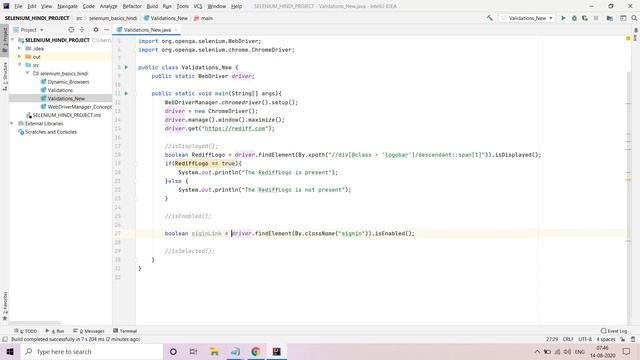Collapse the SELENIUM_HINDI_PROJECT root node
640x360 pixels.
coord(13,40)
